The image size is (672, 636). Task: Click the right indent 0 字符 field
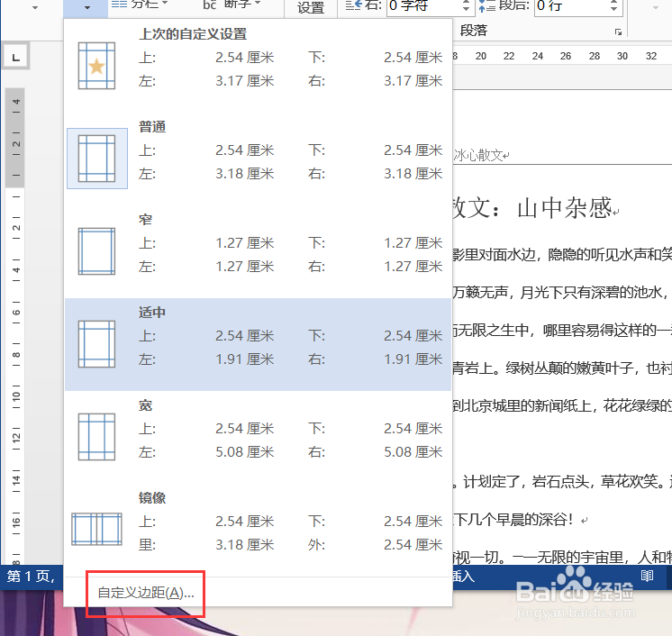(x=423, y=7)
